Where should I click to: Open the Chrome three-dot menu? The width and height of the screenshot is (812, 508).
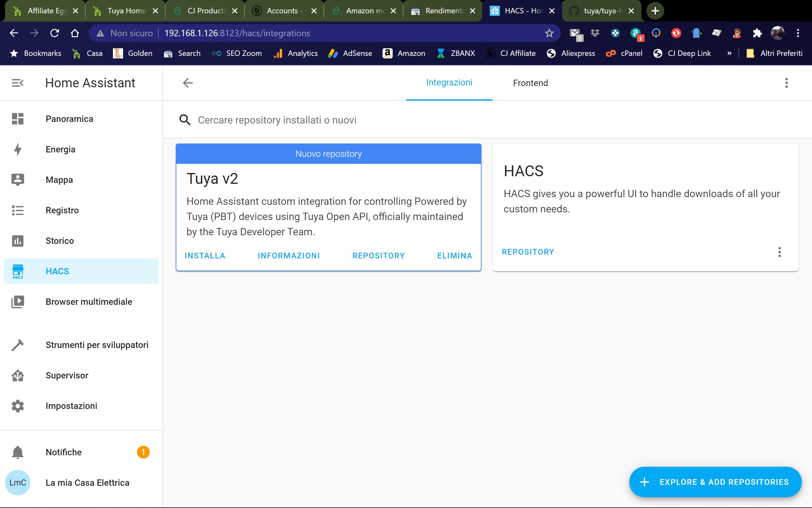pos(798,33)
